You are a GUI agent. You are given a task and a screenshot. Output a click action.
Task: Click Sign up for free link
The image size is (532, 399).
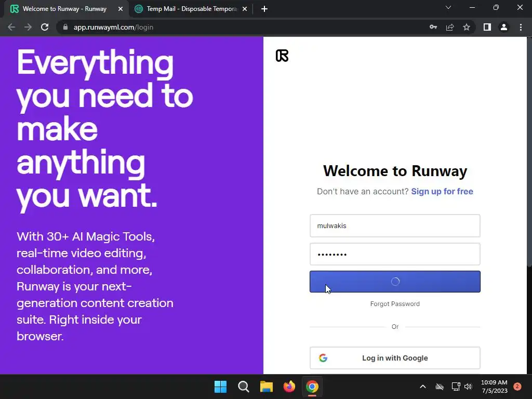pyautogui.click(x=442, y=191)
